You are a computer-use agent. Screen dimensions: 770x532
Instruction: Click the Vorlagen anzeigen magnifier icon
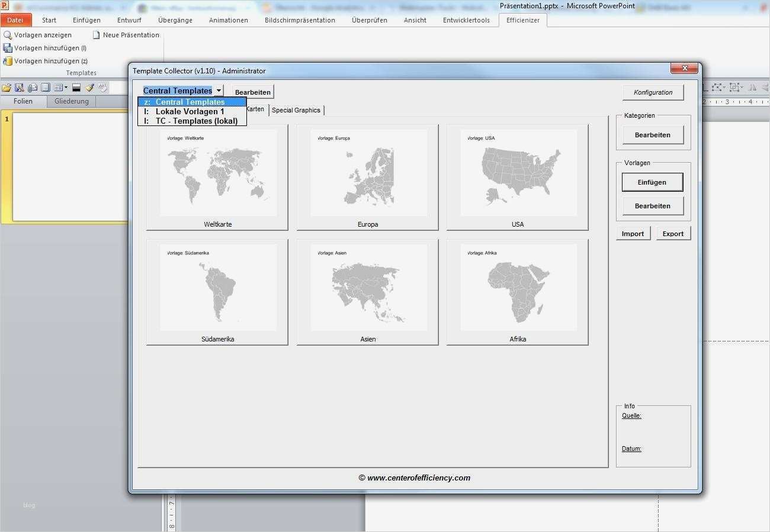point(8,35)
